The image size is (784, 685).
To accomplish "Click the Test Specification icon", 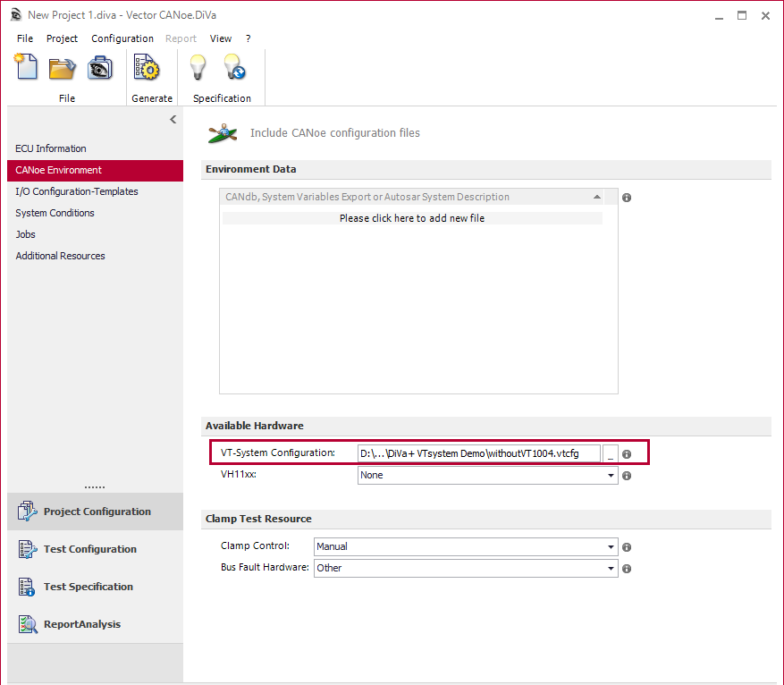I will coord(27,587).
